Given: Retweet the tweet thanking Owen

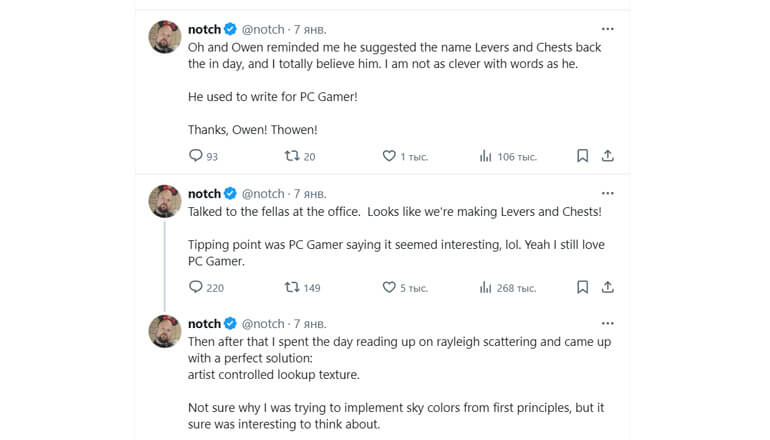Looking at the screenshot, I should coord(292,156).
